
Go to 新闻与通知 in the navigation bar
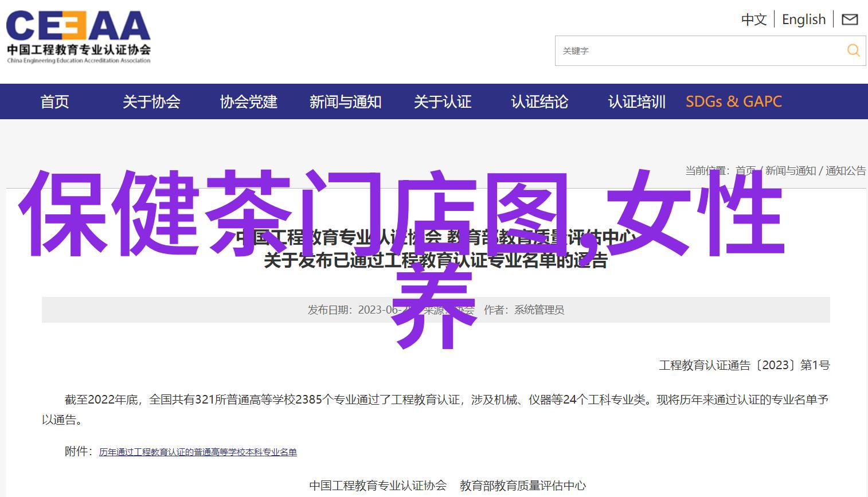(345, 101)
